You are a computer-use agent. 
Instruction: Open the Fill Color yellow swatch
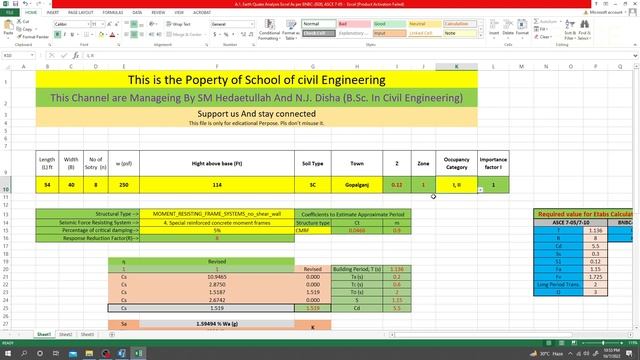(101, 35)
